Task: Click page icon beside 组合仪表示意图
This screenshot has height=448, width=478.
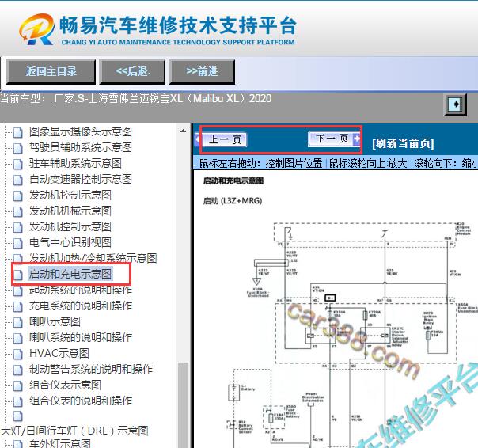Action: click(18, 385)
